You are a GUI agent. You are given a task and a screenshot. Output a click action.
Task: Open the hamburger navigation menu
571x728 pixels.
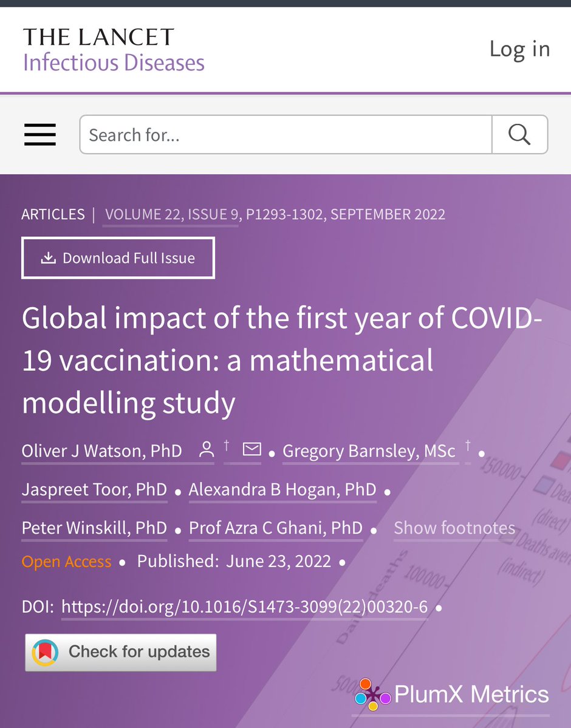[x=40, y=135]
